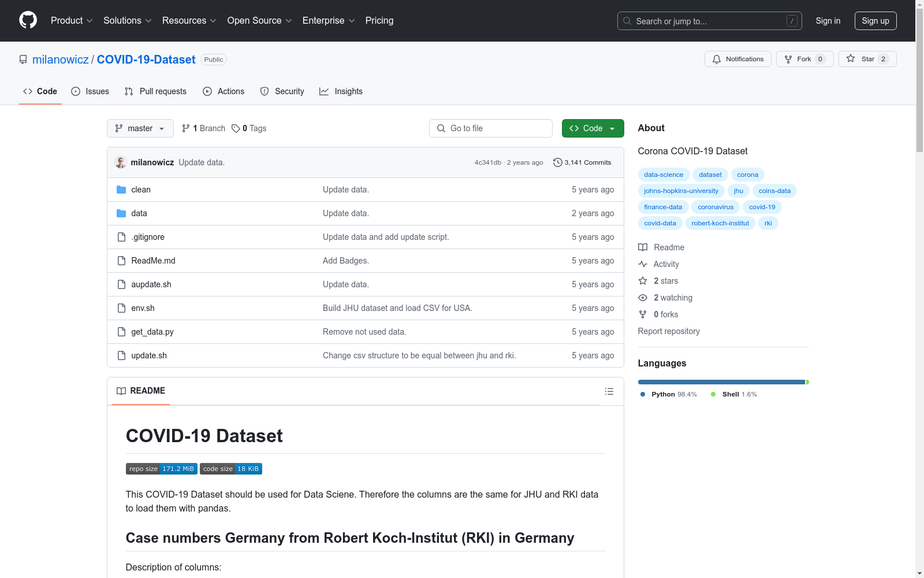The height and width of the screenshot is (578, 924).
Task: Click the Activity pulse icon
Action: tap(643, 264)
